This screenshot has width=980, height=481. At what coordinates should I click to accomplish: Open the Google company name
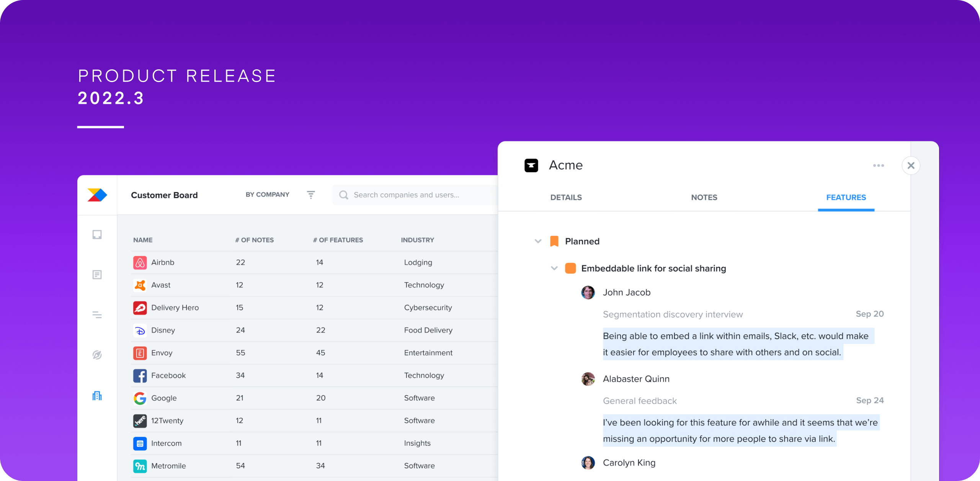point(164,398)
